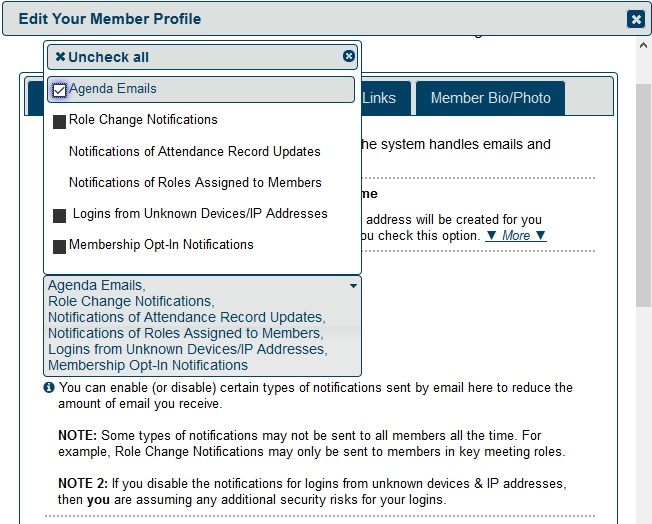Screen dimensions: 652x524
Task: Expand the More link details
Action: tap(516, 235)
